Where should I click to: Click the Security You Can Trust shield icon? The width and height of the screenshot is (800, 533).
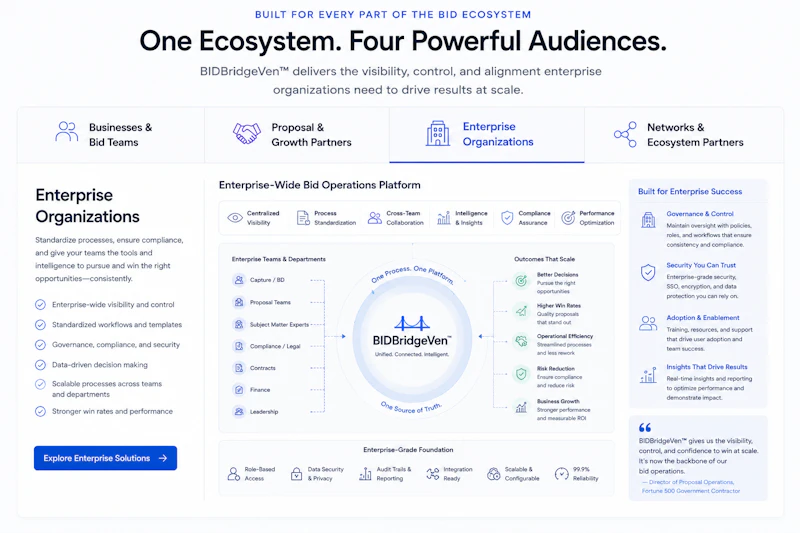648,272
